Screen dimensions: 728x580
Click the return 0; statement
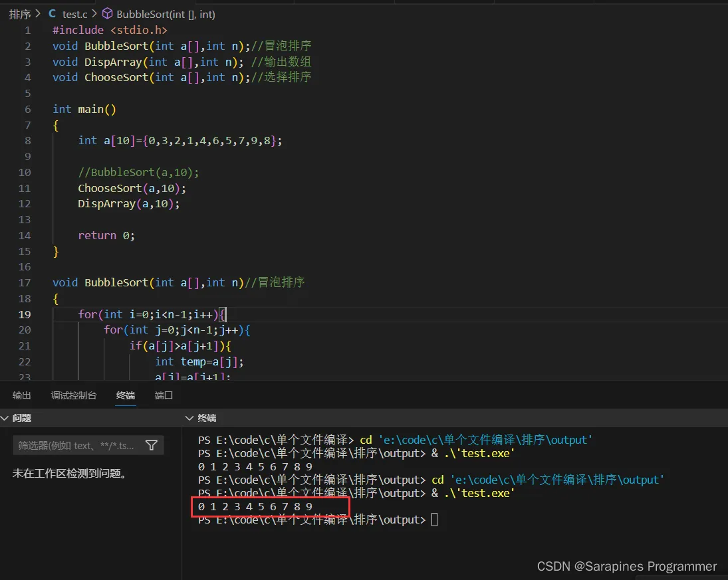(106, 235)
